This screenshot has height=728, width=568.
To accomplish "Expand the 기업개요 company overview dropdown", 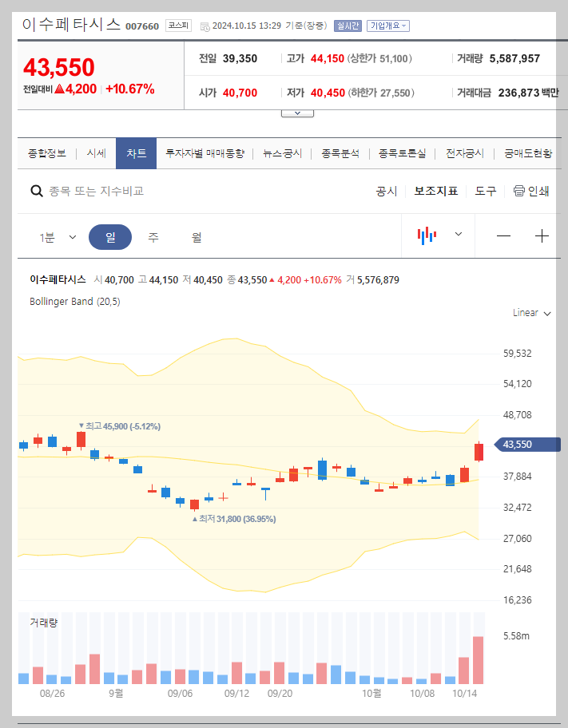I will tap(387, 26).
